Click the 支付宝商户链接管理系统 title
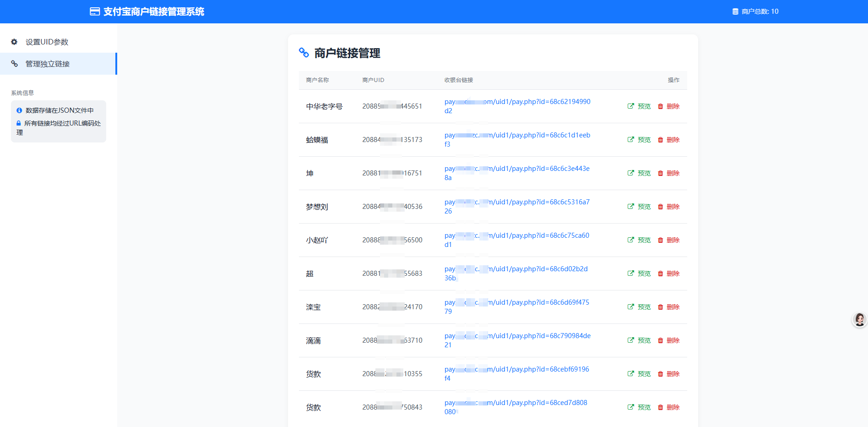 tap(153, 11)
